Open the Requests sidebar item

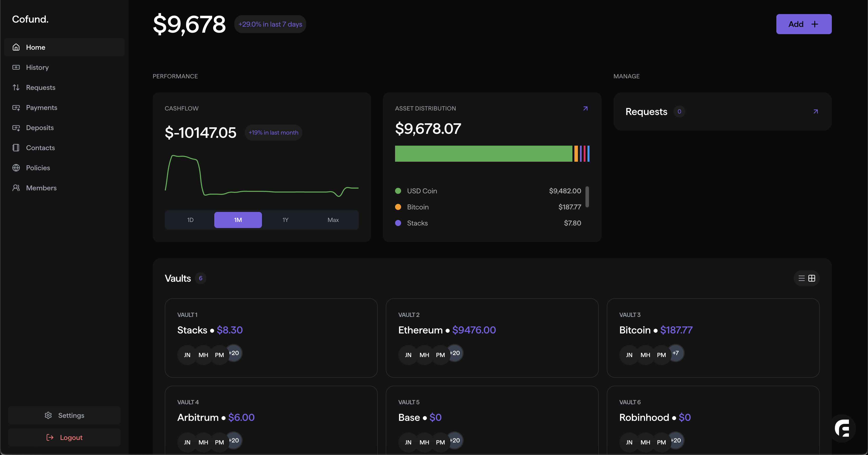pyautogui.click(x=40, y=88)
